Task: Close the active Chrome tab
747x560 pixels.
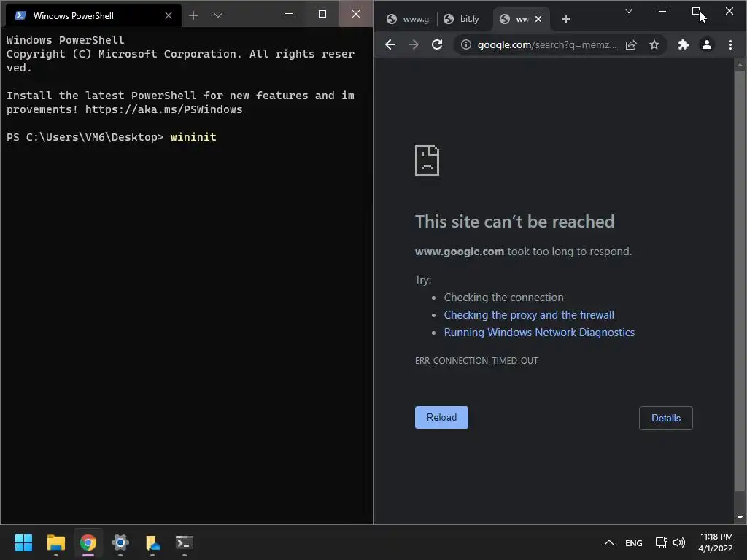Action: coord(538,19)
